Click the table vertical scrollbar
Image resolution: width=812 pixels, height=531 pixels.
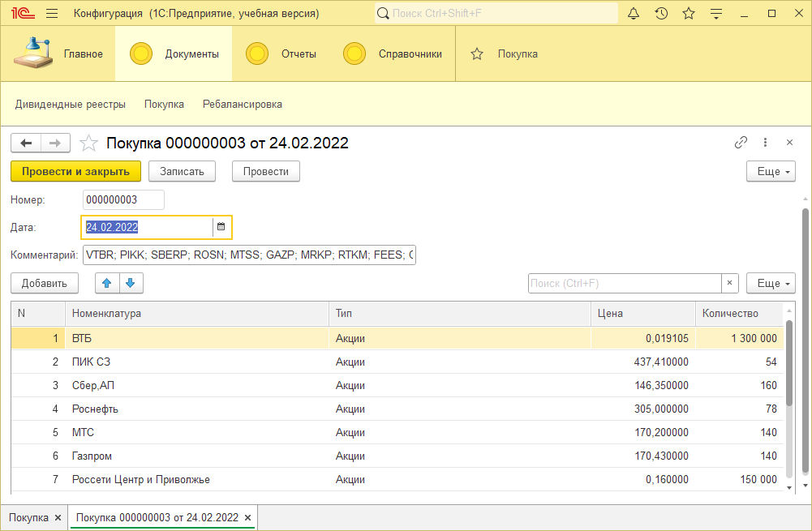(x=789, y=363)
